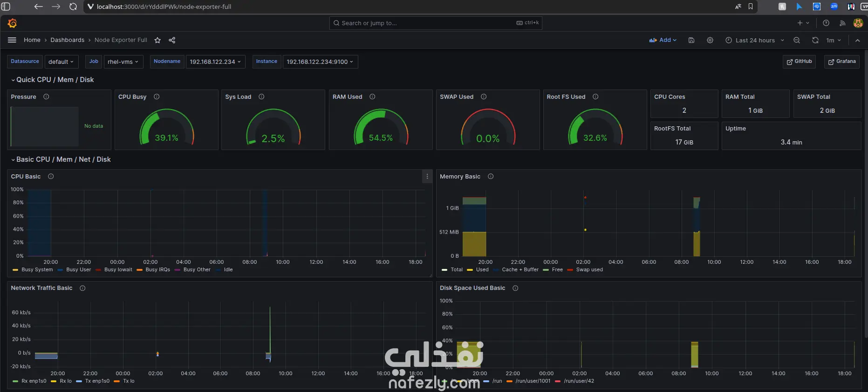
Task: Open the Add dropdown button
Action: tap(663, 40)
